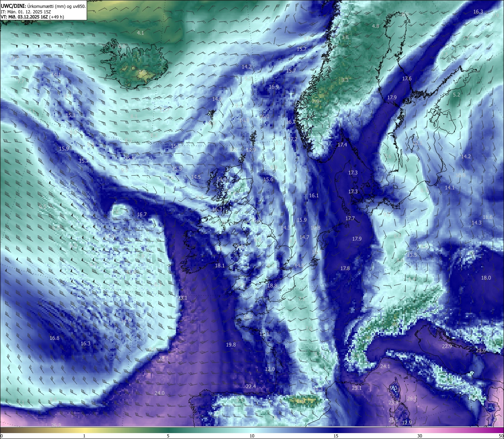504x439 pixels.
Task: Click the map value '16.8'
Action: [x=54, y=338]
